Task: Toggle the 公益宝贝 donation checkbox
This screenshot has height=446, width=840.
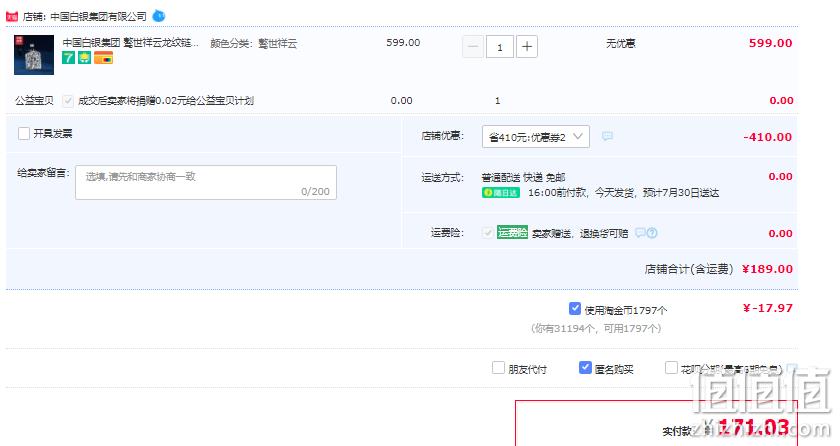Action: 68,101
